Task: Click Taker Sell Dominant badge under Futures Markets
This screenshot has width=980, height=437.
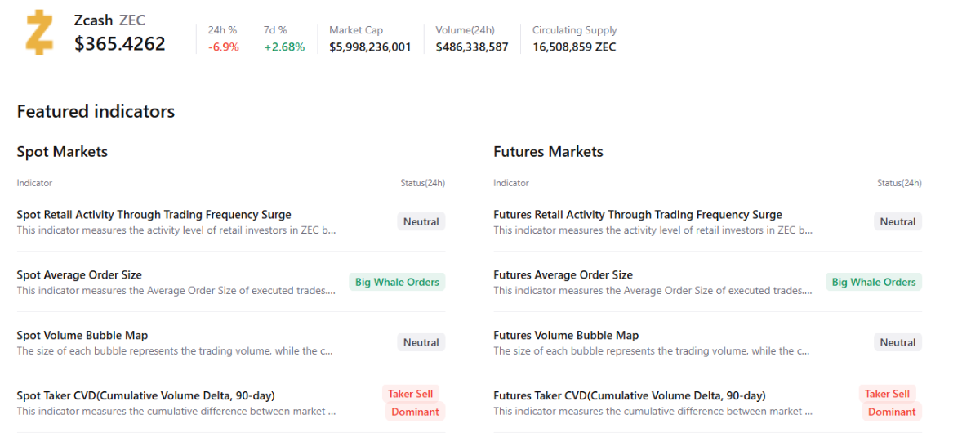Action: [x=889, y=403]
